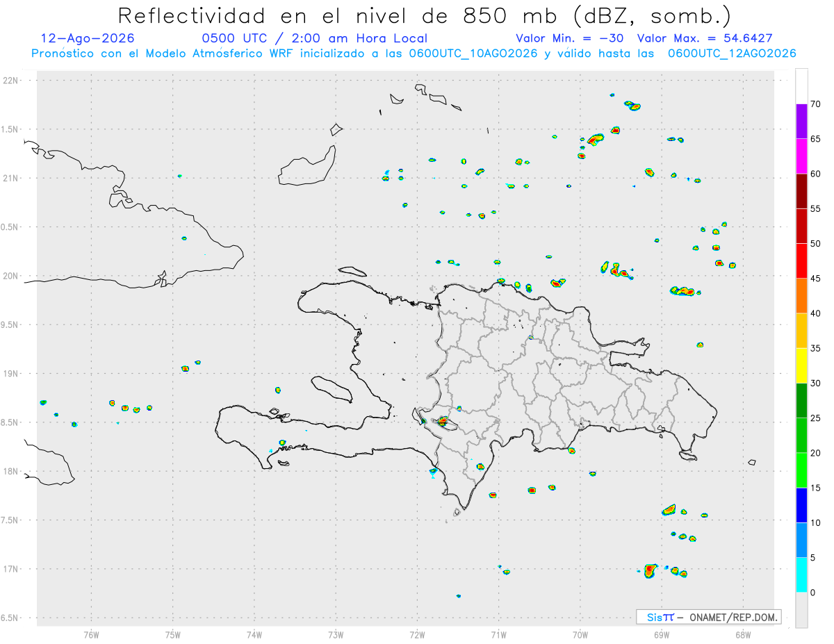Click the dark green 25–30 dBZ color band

point(801,401)
